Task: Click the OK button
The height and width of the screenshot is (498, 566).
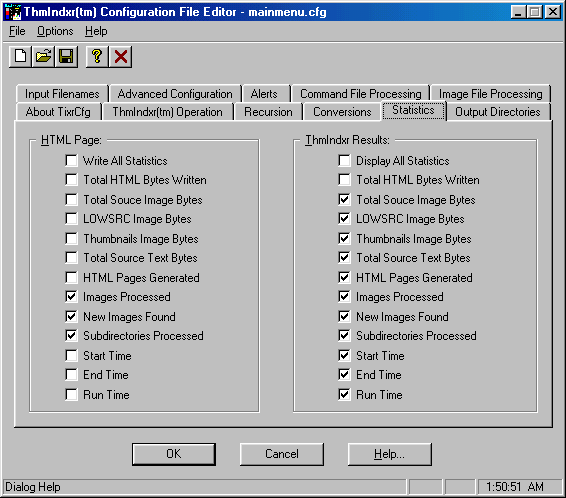Action: 174,454
